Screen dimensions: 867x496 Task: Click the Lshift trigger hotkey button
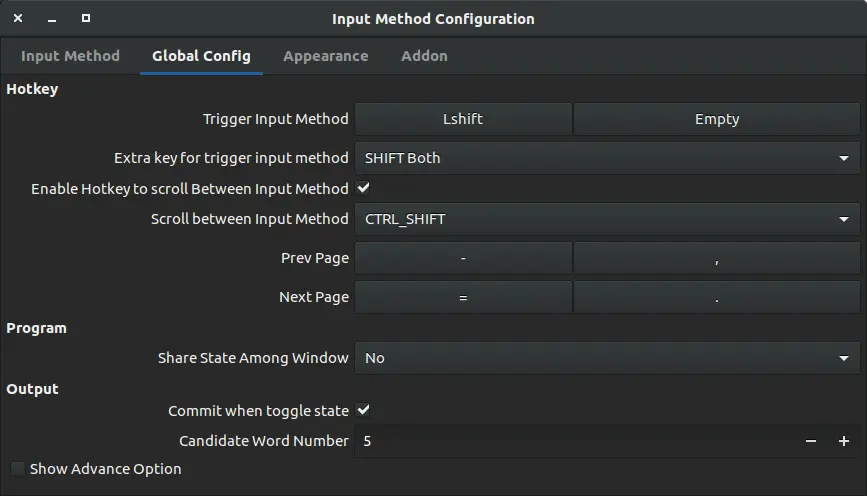tap(463, 119)
